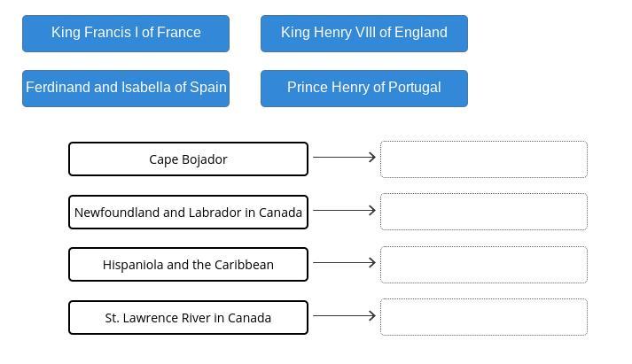Pick the Ferdinand and Isabella of Spain tile
632x364 pixels.
click(126, 89)
